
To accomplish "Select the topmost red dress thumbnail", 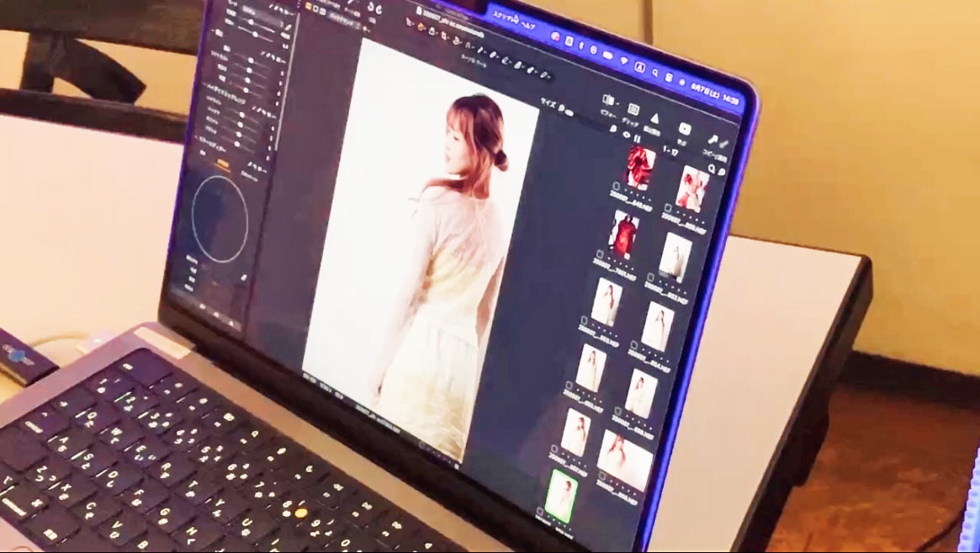I will [640, 168].
